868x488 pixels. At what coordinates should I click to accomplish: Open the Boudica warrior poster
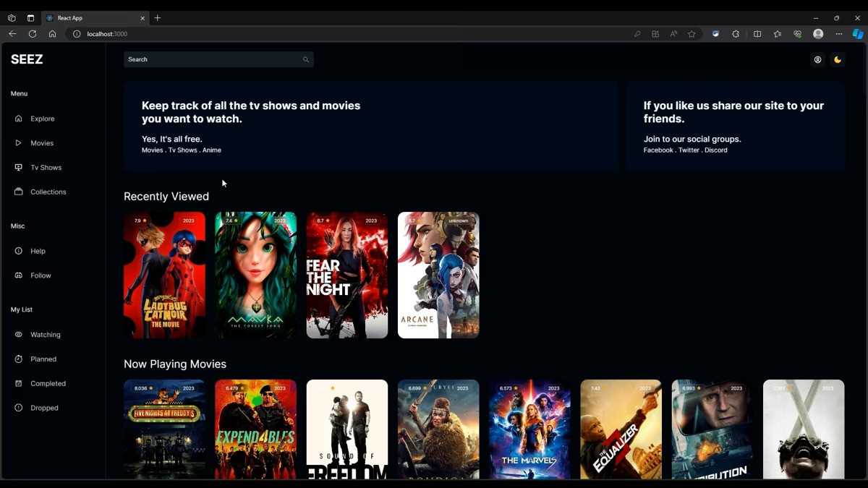pos(438,429)
